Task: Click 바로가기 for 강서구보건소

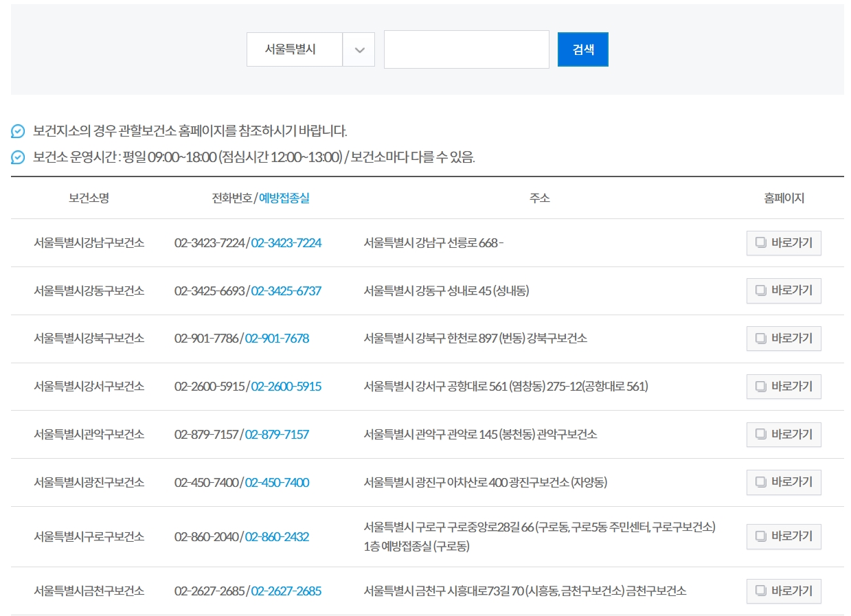Action: [784, 386]
